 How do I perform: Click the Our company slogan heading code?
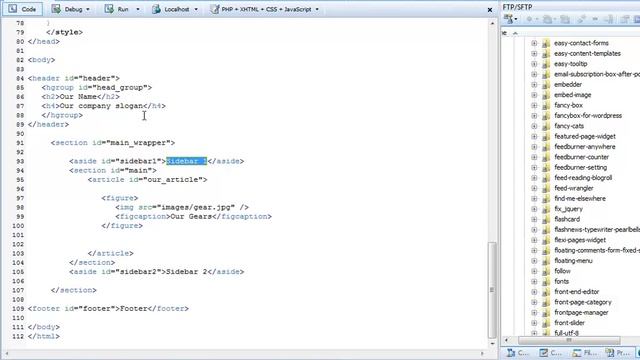click(103, 106)
